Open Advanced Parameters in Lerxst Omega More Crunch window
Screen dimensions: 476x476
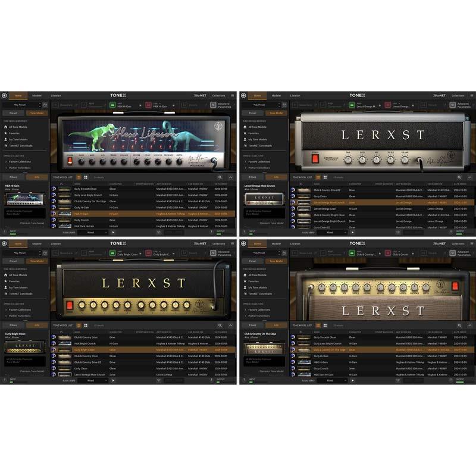[458, 105]
